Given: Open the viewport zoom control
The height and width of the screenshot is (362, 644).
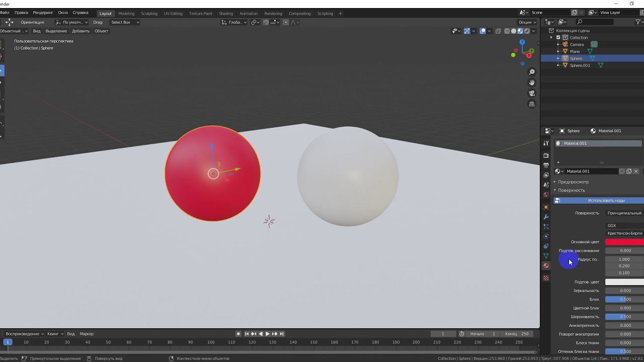Looking at the screenshot, I should click(x=532, y=72).
